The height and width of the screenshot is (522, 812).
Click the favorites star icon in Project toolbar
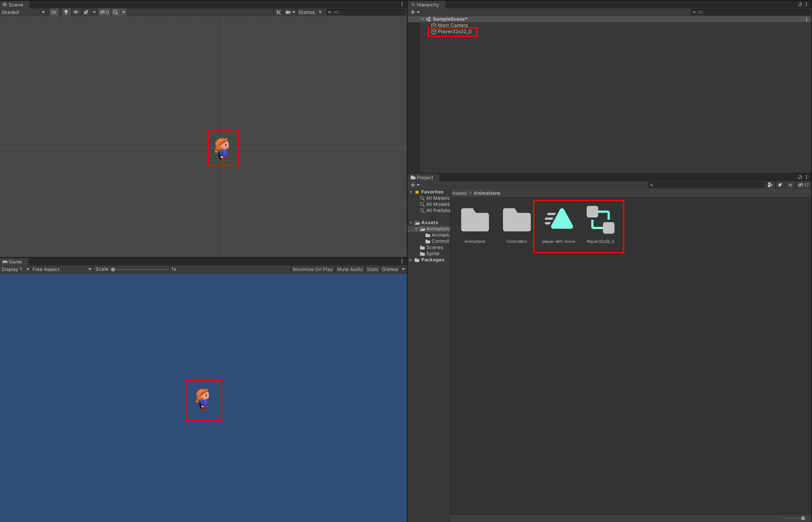pyautogui.click(x=790, y=185)
